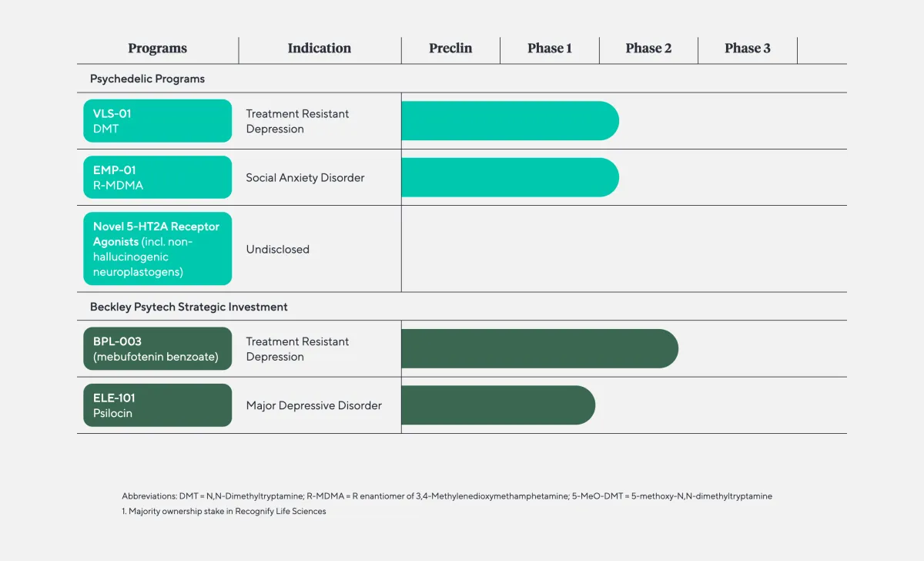Click the Recognify Life Sciences footnote text

223,511
